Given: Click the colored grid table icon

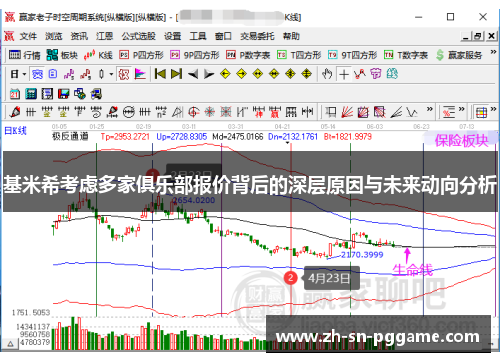Looking at the screenshot, I should point(481,112).
